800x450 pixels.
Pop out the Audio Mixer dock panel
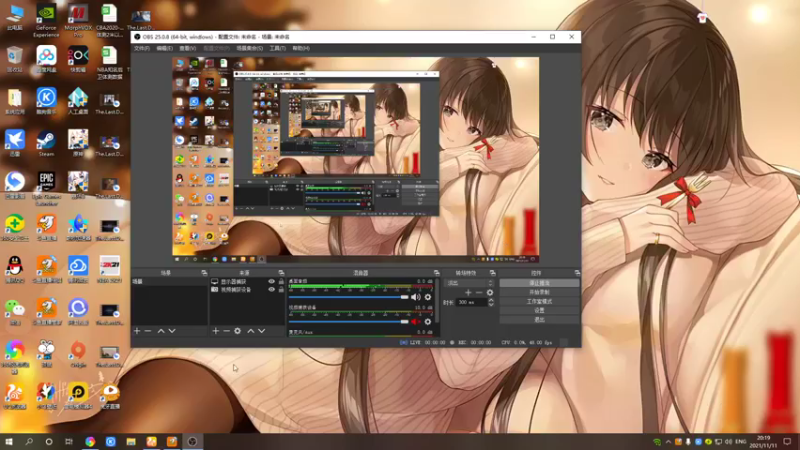pos(436,273)
